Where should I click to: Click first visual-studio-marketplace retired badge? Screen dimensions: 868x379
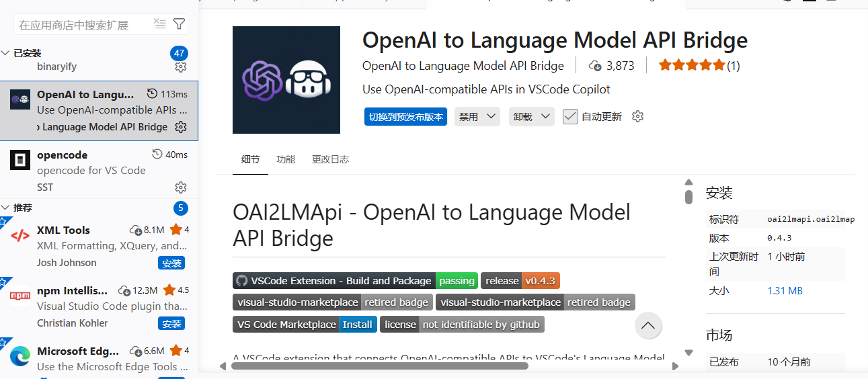[333, 302]
